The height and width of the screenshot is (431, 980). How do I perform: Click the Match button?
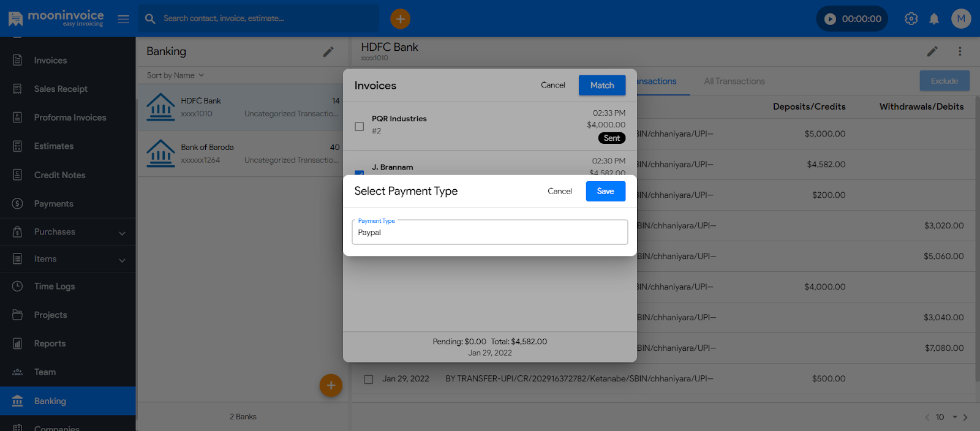click(602, 85)
